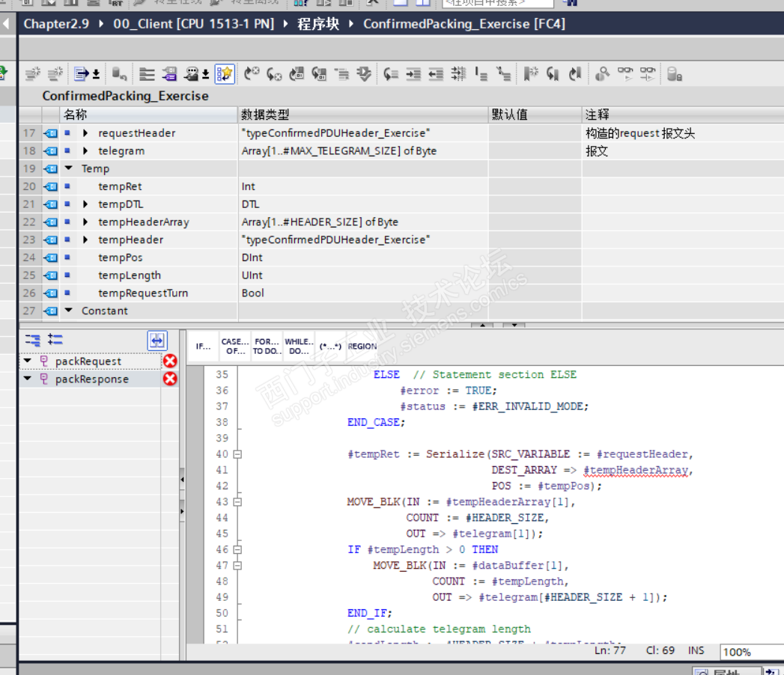Click the indent text toolbar icon
This screenshot has width=784, height=675.
click(413, 73)
